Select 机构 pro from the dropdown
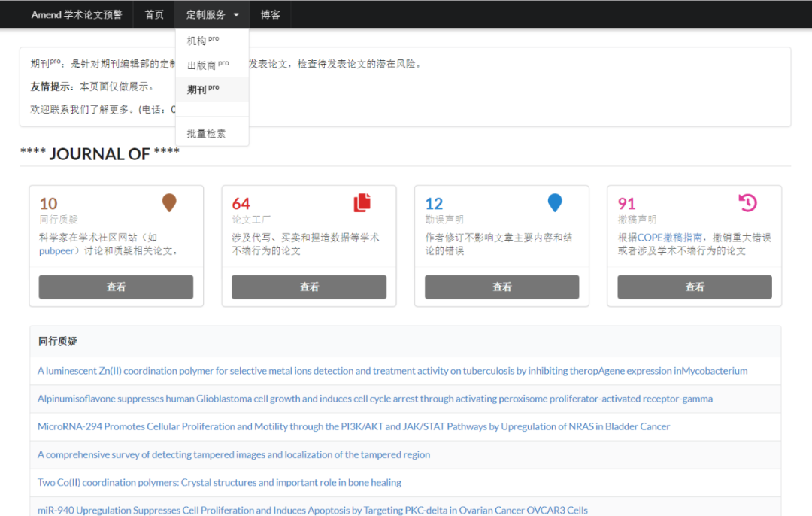This screenshot has height=516, width=812. coord(203,41)
